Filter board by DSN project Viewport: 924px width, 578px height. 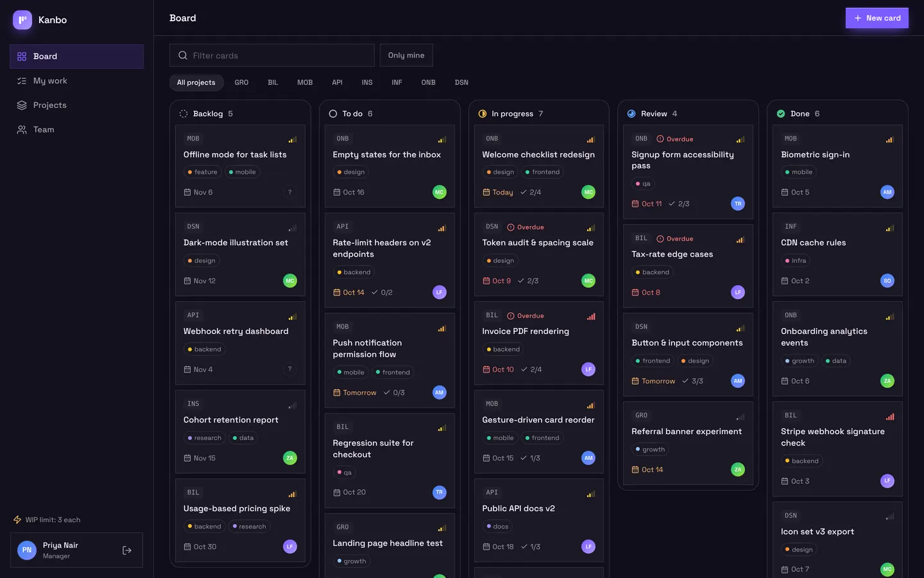[x=461, y=82]
